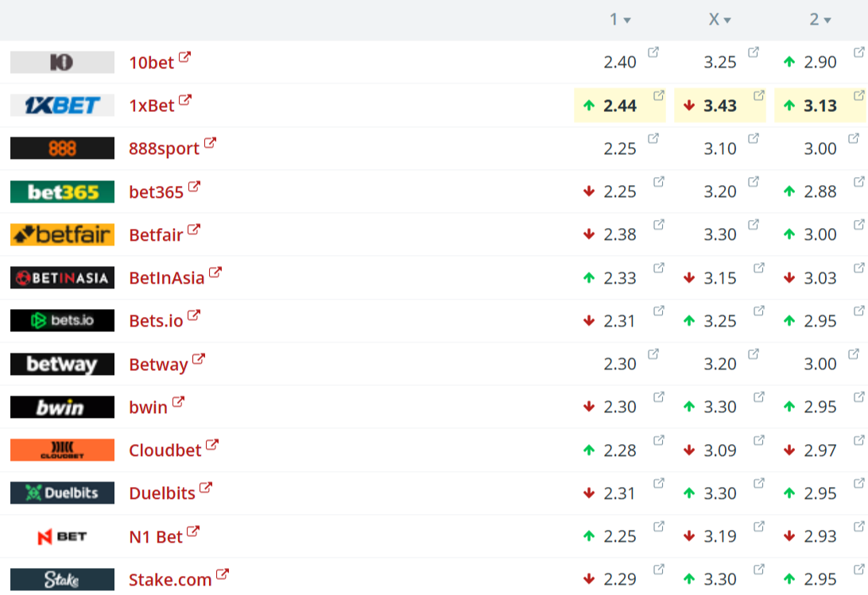Click the 1xBet logo image
This screenshot has width=868, height=595.
tap(62, 105)
